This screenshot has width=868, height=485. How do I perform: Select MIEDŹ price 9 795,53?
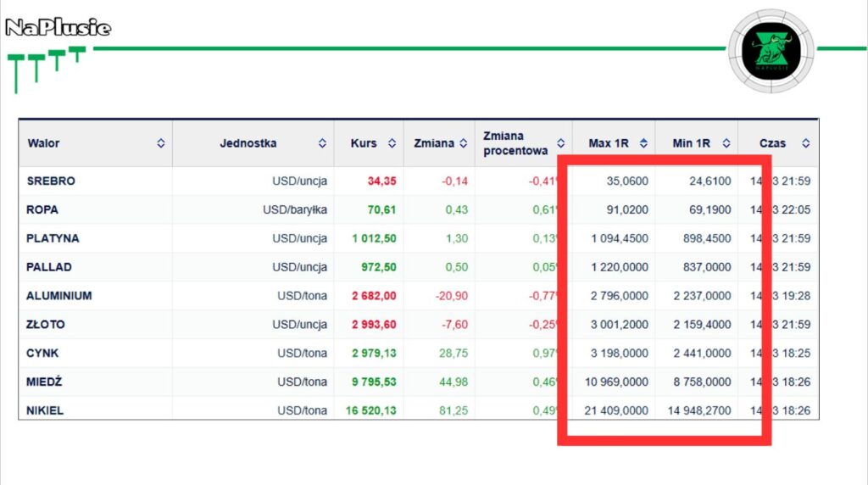pos(374,382)
